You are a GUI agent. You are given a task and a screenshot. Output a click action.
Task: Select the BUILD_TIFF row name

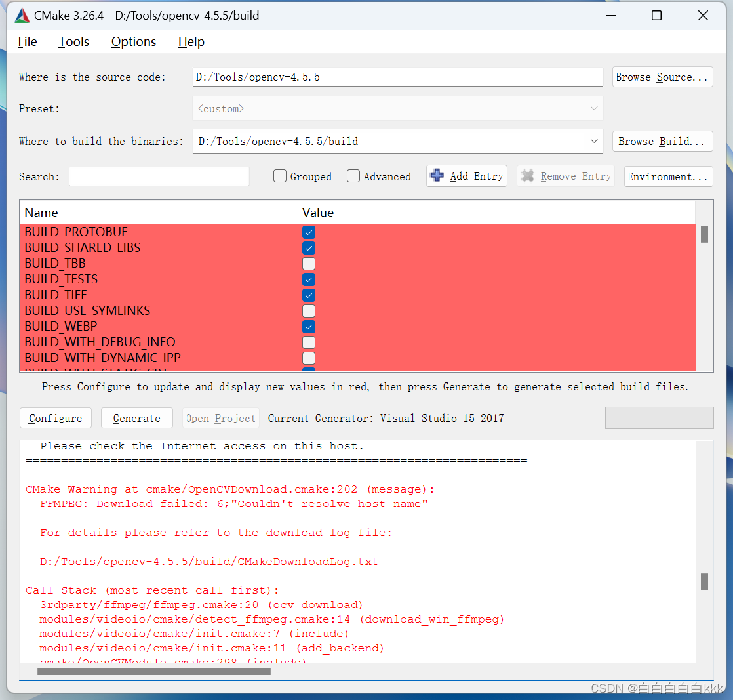(x=56, y=295)
